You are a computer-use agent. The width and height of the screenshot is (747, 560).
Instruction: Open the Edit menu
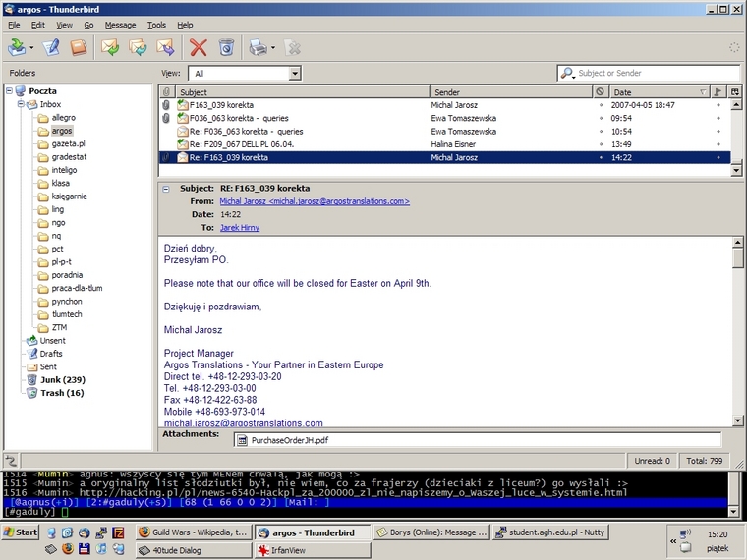[38, 25]
